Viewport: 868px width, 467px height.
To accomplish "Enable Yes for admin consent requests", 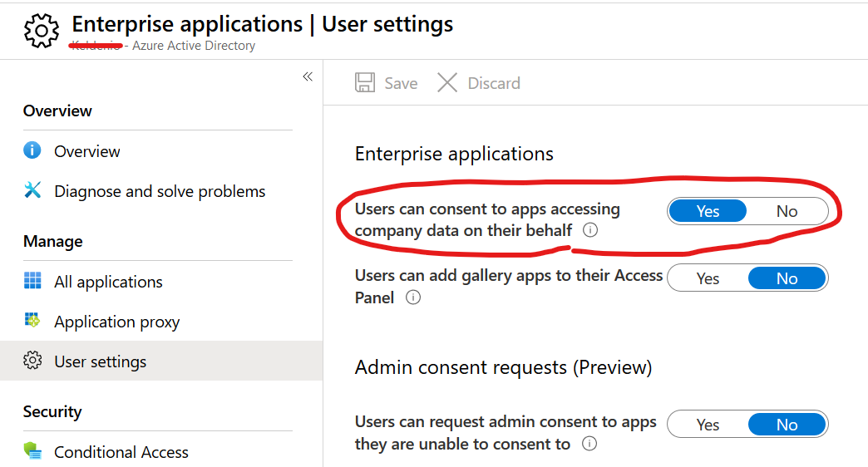I will tap(708, 425).
